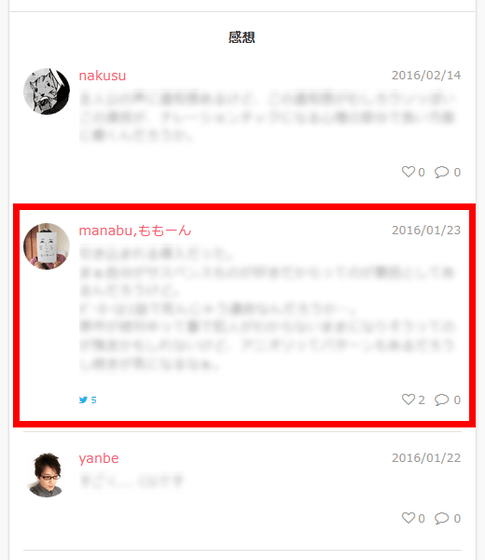
Task: Click the Twitter bird icon showing 5
Action: (x=83, y=400)
